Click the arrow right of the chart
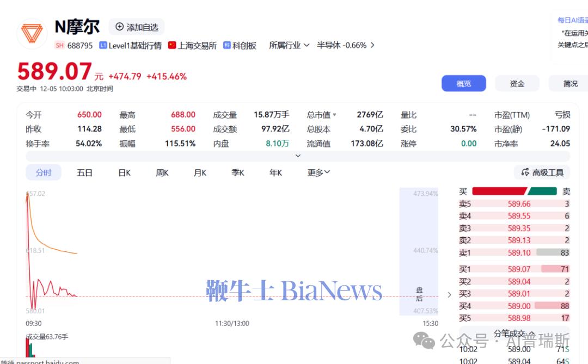 pyautogui.click(x=449, y=295)
